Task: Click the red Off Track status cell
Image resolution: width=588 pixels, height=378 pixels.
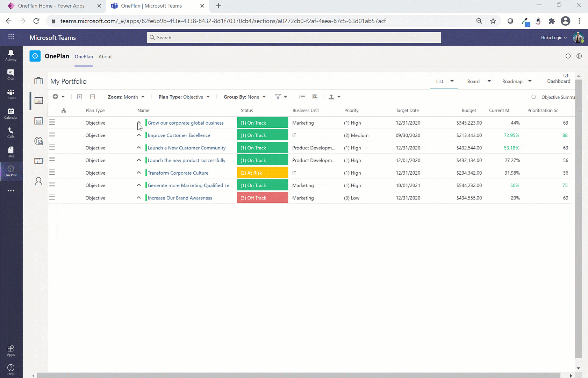Action: pos(262,198)
